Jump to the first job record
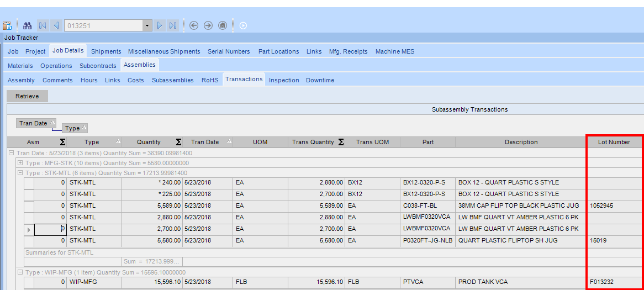The image size is (644, 290). pos(43,25)
